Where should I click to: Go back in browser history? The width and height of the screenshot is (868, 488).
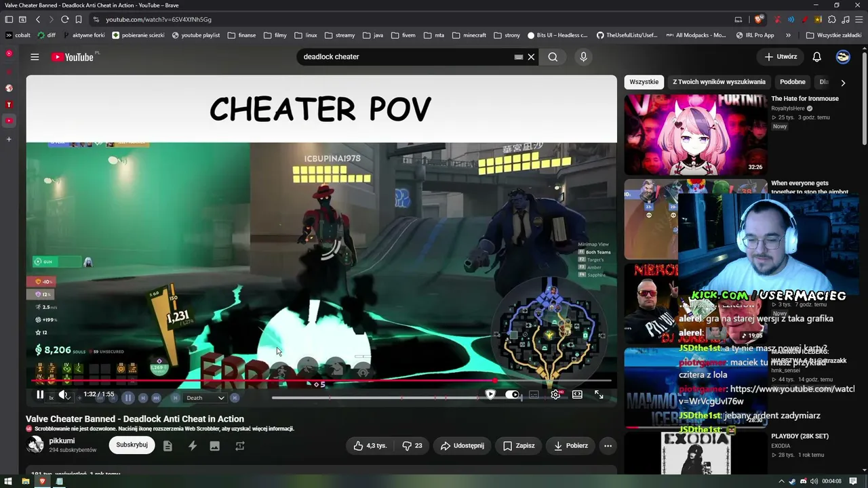(x=38, y=20)
